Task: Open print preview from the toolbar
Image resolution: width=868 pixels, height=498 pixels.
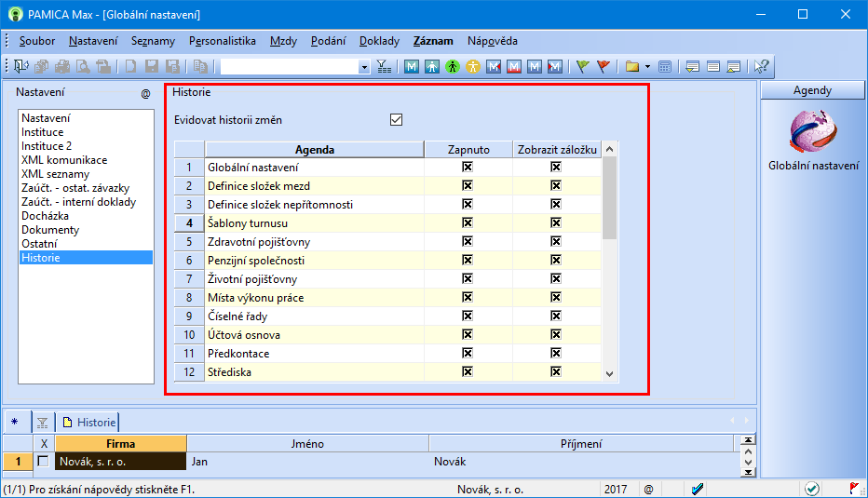Action: (83, 66)
